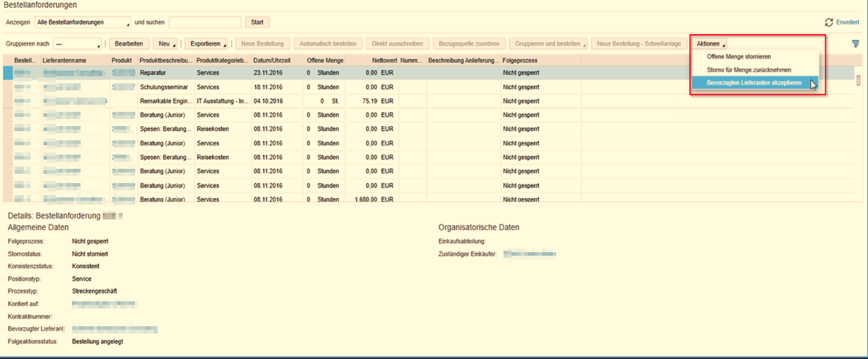Click the Nettowert column header
The height and width of the screenshot is (359, 868).
coord(372,60)
